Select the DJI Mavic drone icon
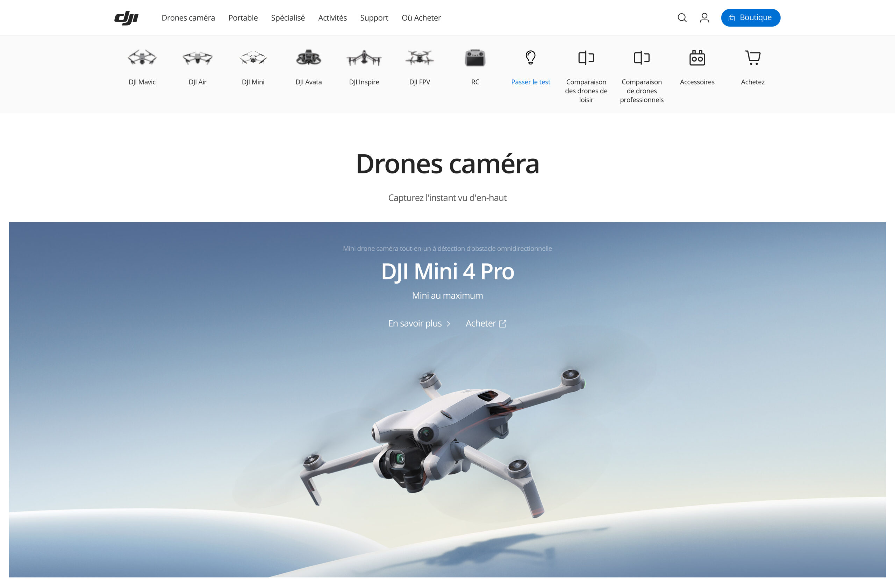This screenshot has height=588, width=895. [x=142, y=58]
